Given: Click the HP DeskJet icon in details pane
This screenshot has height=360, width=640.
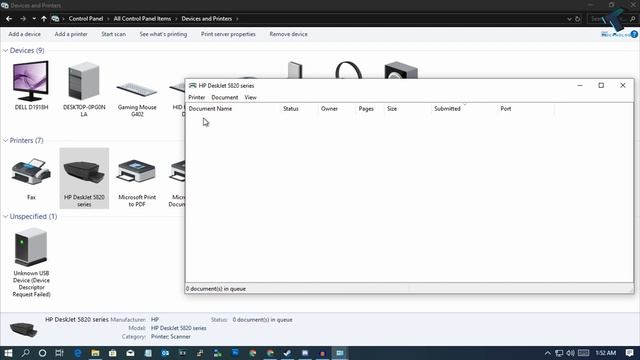Looking at the screenshot, I should (24, 329).
